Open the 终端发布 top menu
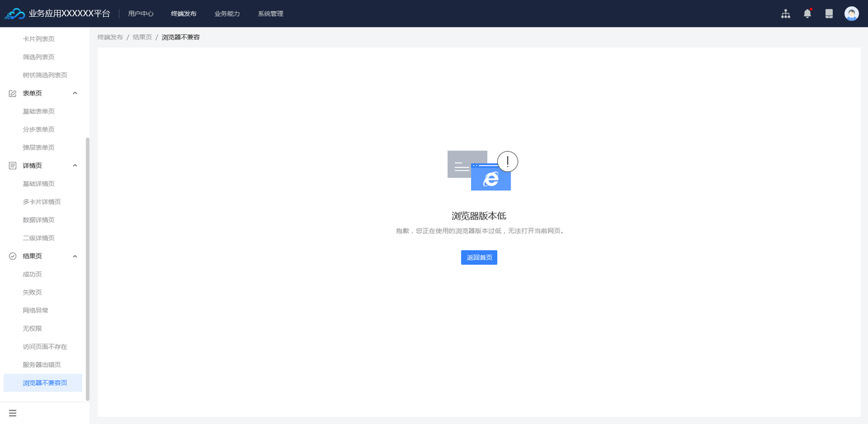The image size is (868, 424). [184, 13]
